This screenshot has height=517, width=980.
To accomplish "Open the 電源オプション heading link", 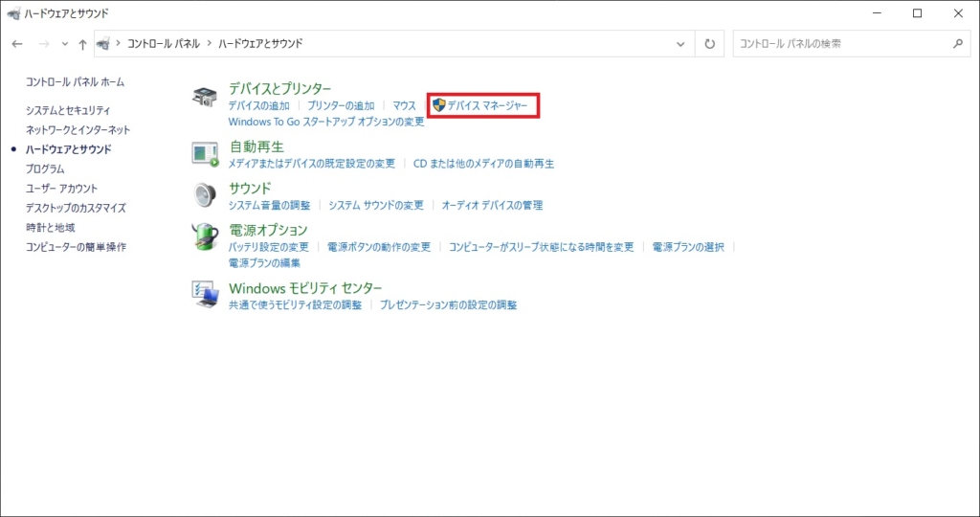I will point(268,230).
